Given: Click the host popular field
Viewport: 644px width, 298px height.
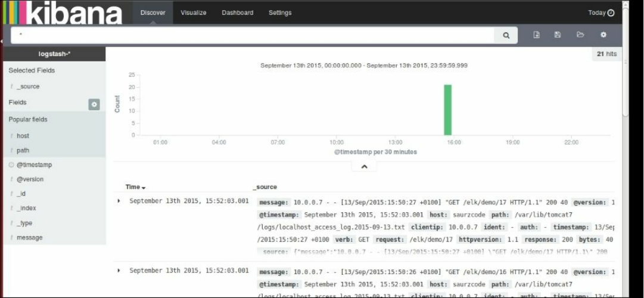Looking at the screenshot, I should (23, 136).
